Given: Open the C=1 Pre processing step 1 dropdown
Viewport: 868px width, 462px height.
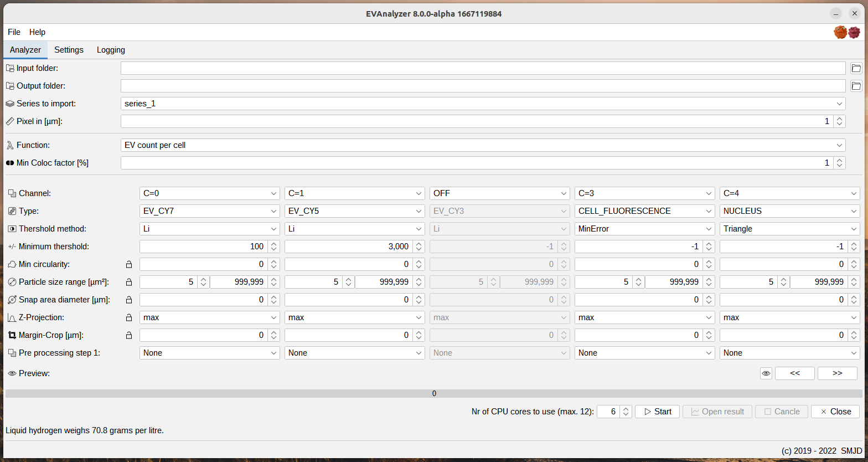Looking at the screenshot, I should [x=355, y=353].
